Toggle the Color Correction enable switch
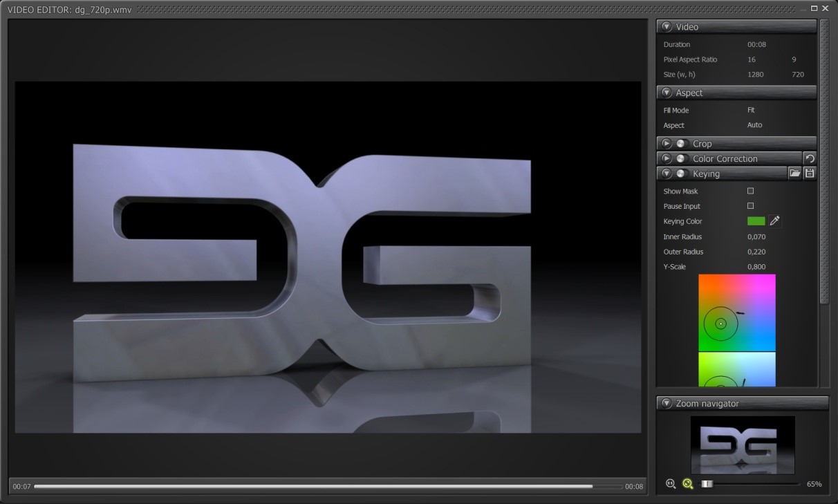Screen dimensions: 838x504 [680, 158]
